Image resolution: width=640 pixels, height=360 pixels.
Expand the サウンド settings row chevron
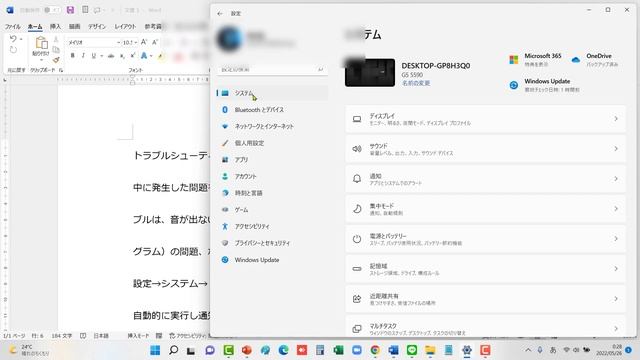616,149
